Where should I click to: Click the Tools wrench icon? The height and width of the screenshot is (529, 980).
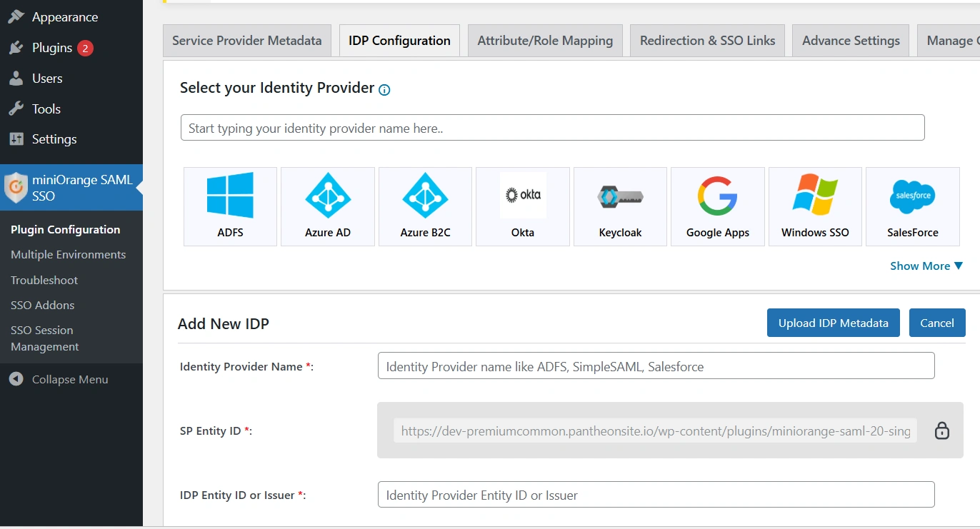pyautogui.click(x=16, y=109)
